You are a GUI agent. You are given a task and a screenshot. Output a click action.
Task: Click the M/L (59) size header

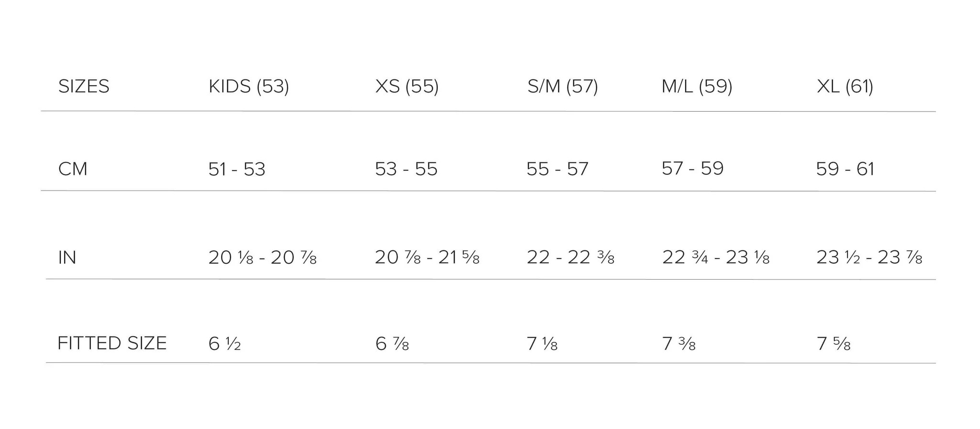coord(697,87)
